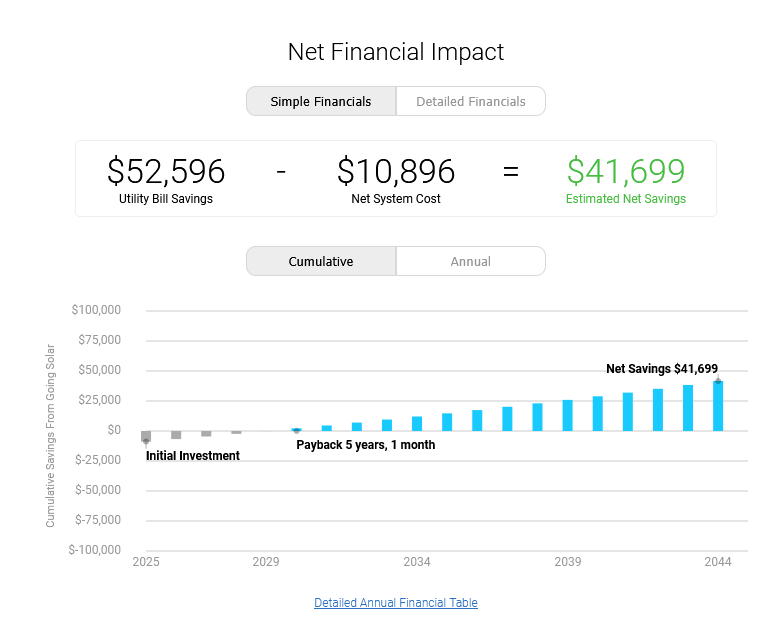
Task: Click the $52,596 Utility Bill Savings figure
Action: click(x=166, y=172)
